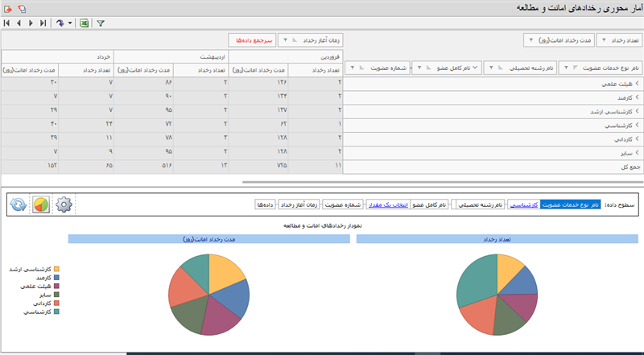The image size is (644, 355).
Task: Open the filter funnel tool
Action: pos(101,23)
